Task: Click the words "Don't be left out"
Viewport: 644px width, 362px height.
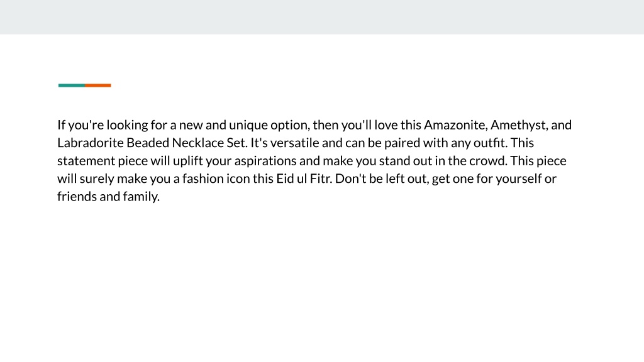Action: (382, 178)
